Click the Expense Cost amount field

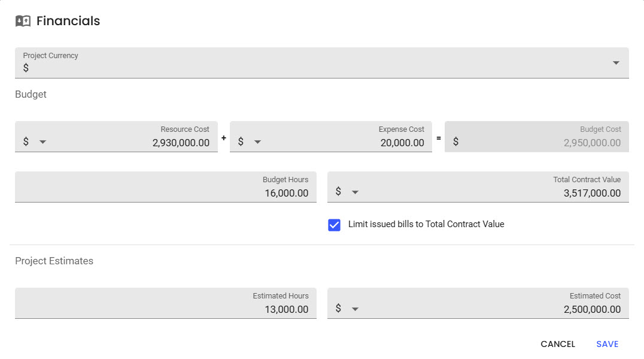click(359, 143)
